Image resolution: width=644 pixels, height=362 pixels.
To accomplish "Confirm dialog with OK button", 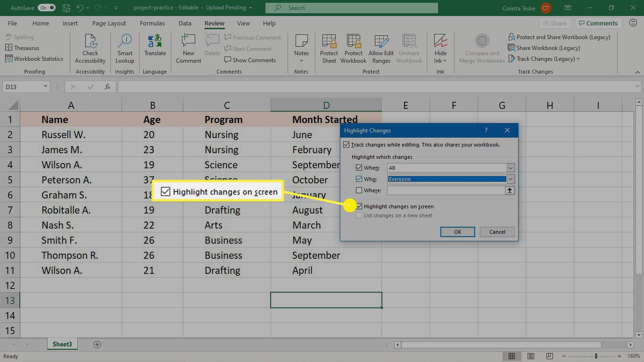I will click(457, 232).
